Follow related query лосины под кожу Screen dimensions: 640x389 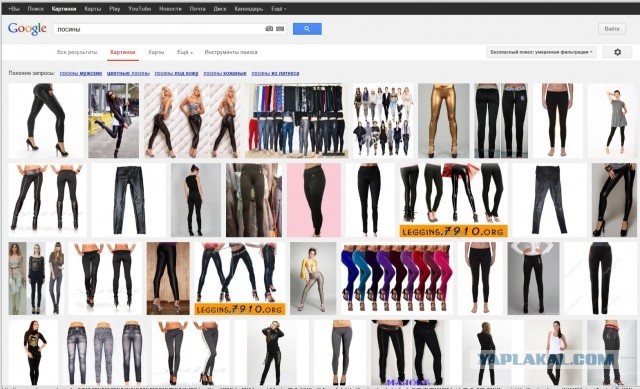(176, 73)
